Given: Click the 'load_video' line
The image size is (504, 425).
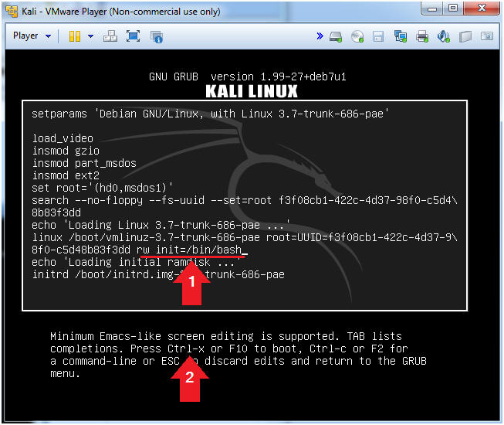Looking at the screenshot, I should [x=63, y=138].
